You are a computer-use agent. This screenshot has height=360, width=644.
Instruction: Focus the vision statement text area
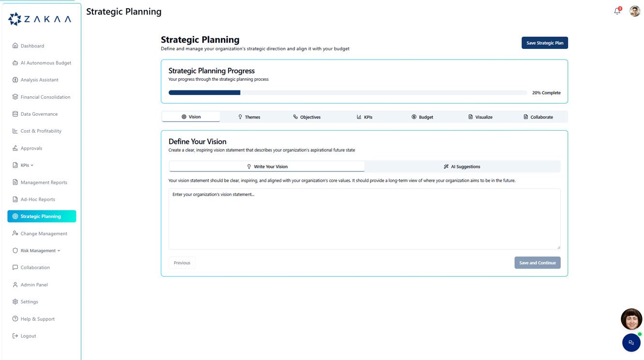364,219
